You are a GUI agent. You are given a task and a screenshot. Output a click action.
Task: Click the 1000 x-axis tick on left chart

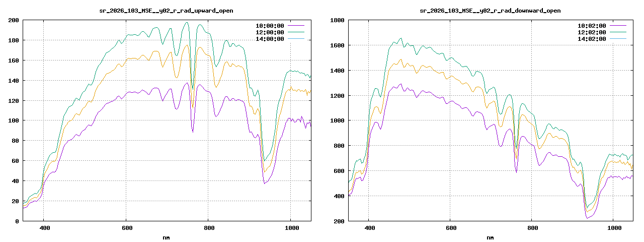(x=290, y=228)
